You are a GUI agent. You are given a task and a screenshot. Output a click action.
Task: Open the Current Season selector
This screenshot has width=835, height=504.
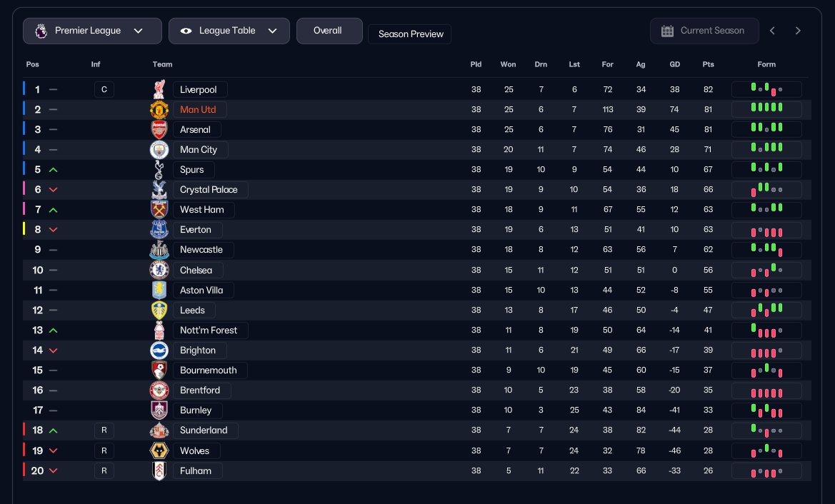[x=704, y=31]
